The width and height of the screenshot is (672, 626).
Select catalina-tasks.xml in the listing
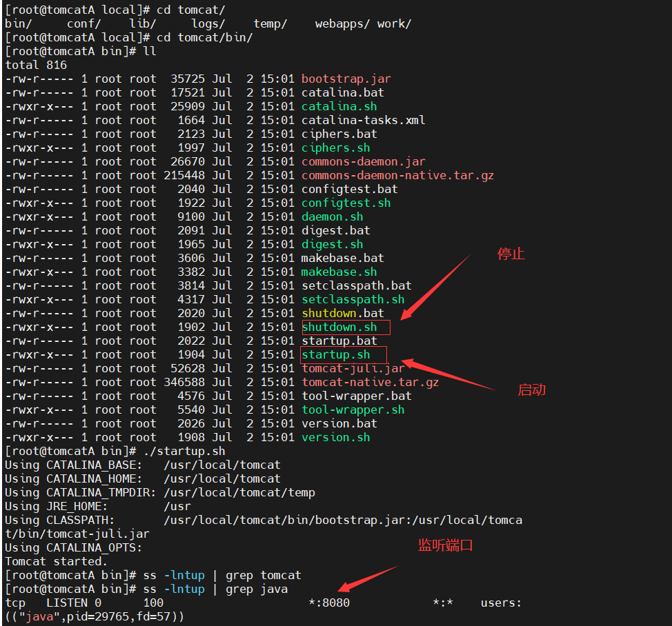click(364, 121)
